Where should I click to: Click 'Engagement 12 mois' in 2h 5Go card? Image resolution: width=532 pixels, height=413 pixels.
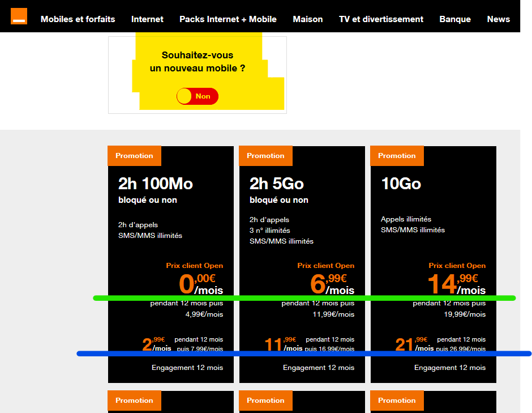[x=319, y=368]
